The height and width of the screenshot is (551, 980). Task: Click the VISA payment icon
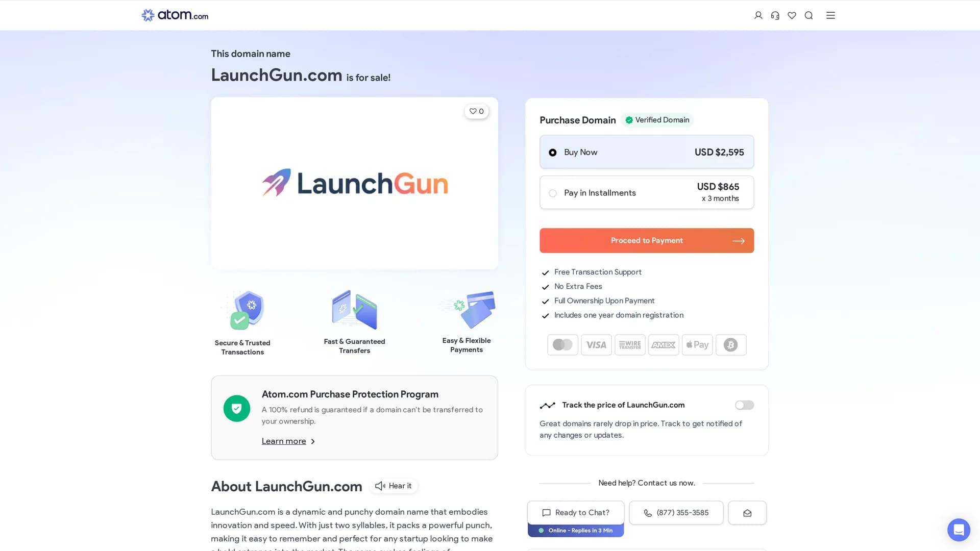click(596, 345)
